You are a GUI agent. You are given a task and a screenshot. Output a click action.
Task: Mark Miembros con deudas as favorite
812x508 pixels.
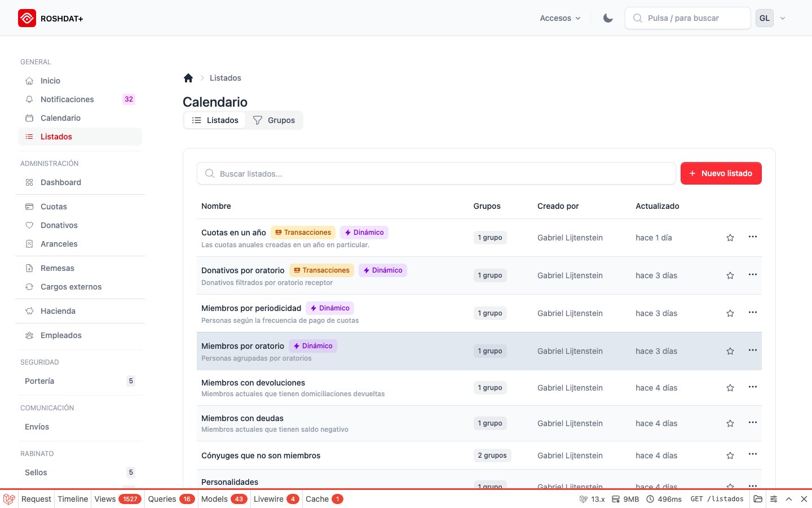click(730, 423)
